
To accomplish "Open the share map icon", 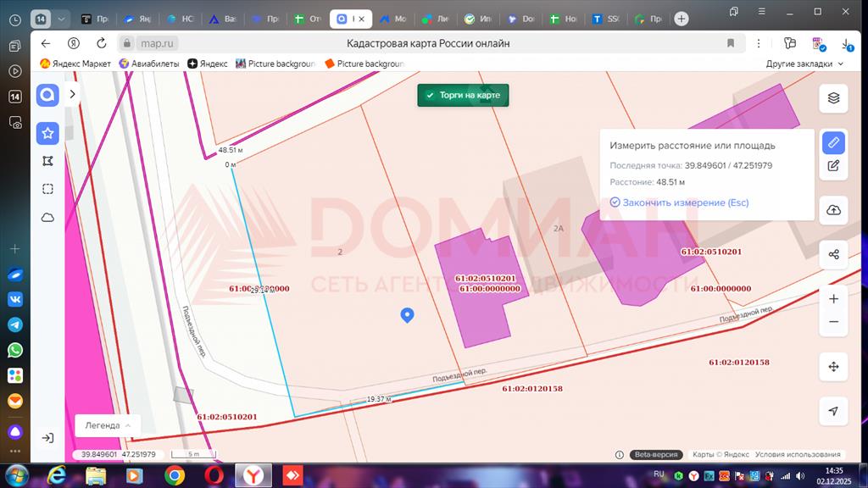I will tap(833, 254).
